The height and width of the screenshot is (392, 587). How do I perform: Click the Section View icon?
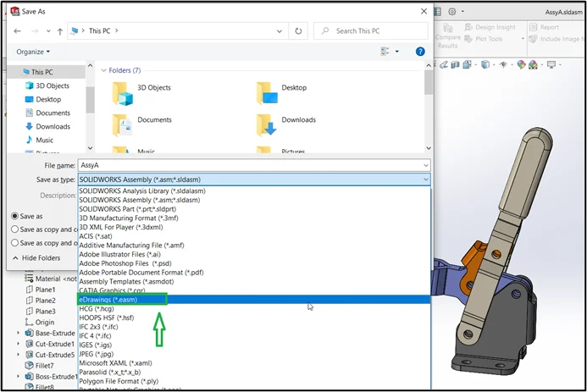[x=455, y=65]
